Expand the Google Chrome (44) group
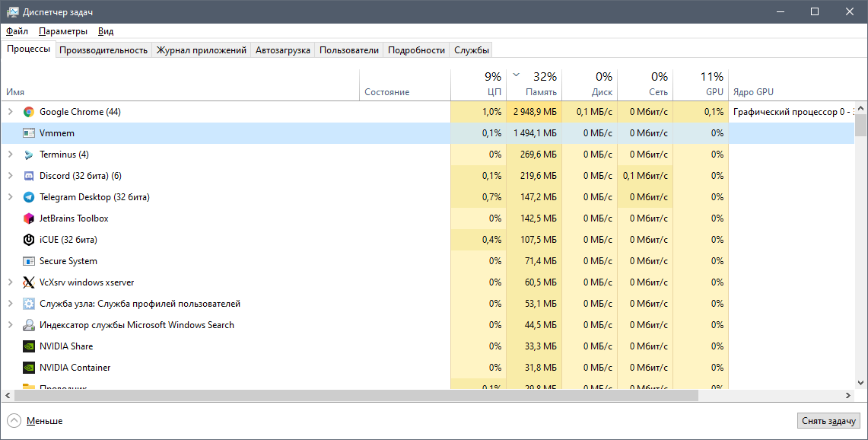 [x=10, y=112]
